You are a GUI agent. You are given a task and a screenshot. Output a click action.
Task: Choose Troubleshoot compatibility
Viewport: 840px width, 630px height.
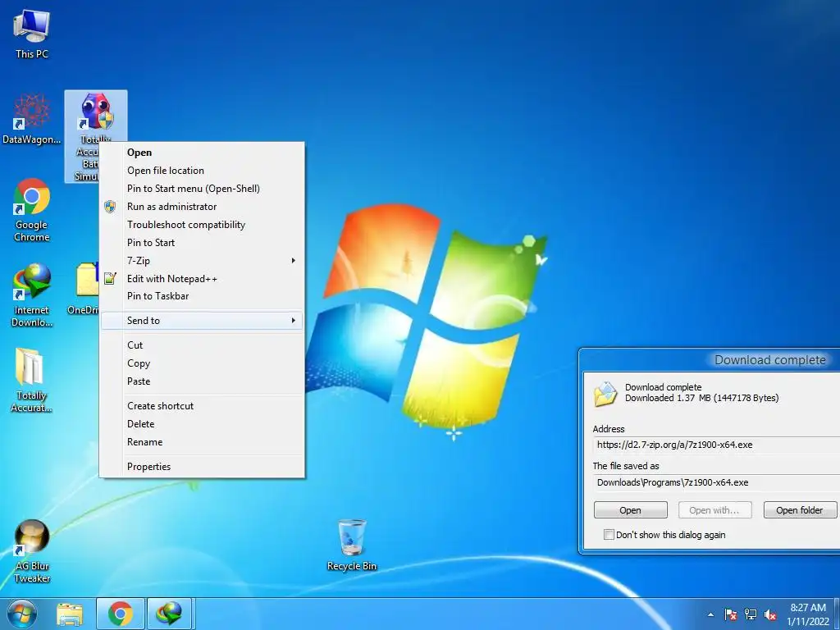tap(202, 225)
